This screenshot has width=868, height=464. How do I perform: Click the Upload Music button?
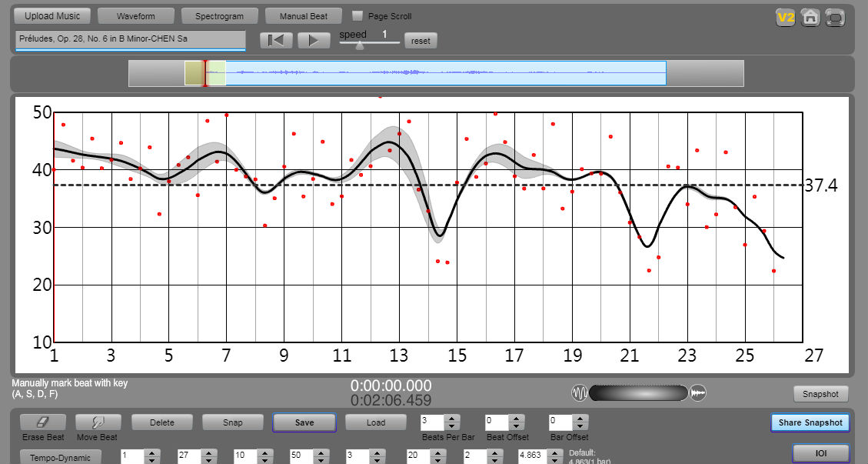pyautogui.click(x=52, y=16)
